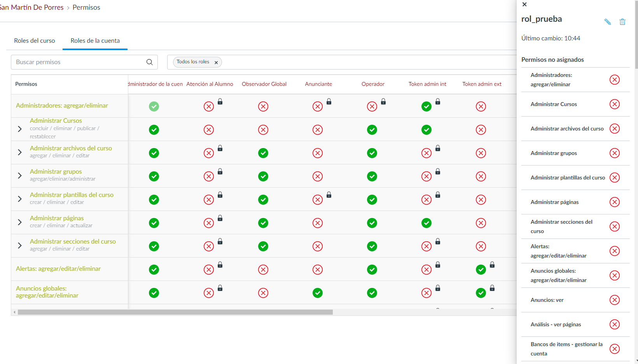
Task: Open the 'Permisos' breadcrumb link
Action: click(86, 7)
